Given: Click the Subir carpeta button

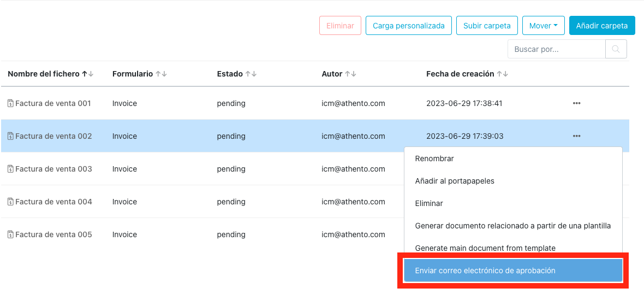Looking at the screenshot, I should [x=487, y=26].
